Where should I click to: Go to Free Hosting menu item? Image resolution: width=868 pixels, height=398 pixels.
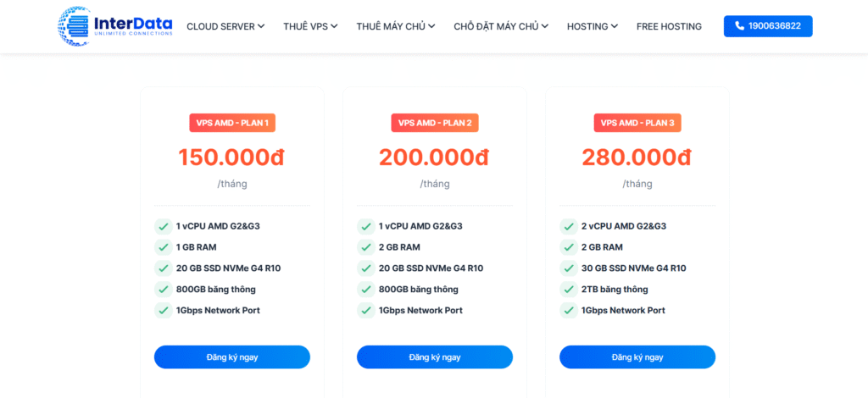pos(669,26)
